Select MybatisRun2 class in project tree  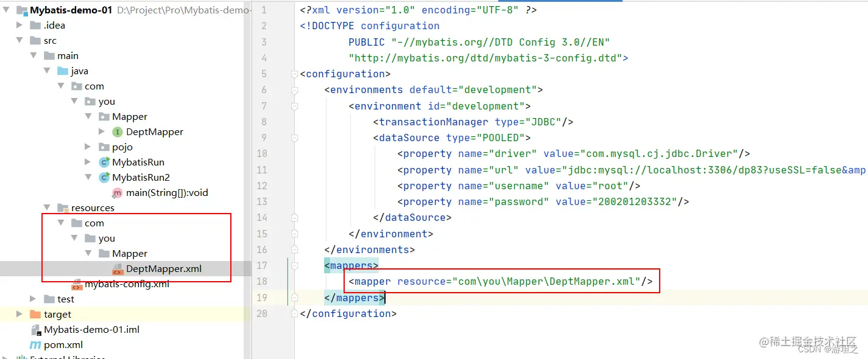pos(141,177)
